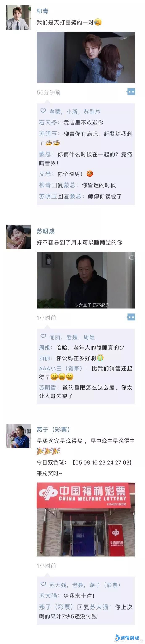Open the 柳青 username link

[42, 11]
